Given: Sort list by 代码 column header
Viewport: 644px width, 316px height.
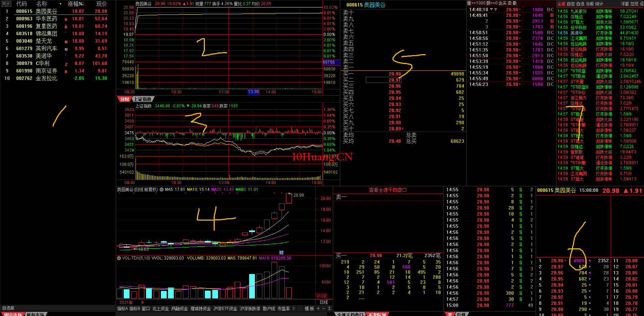Looking at the screenshot, I should click(x=22, y=4).
